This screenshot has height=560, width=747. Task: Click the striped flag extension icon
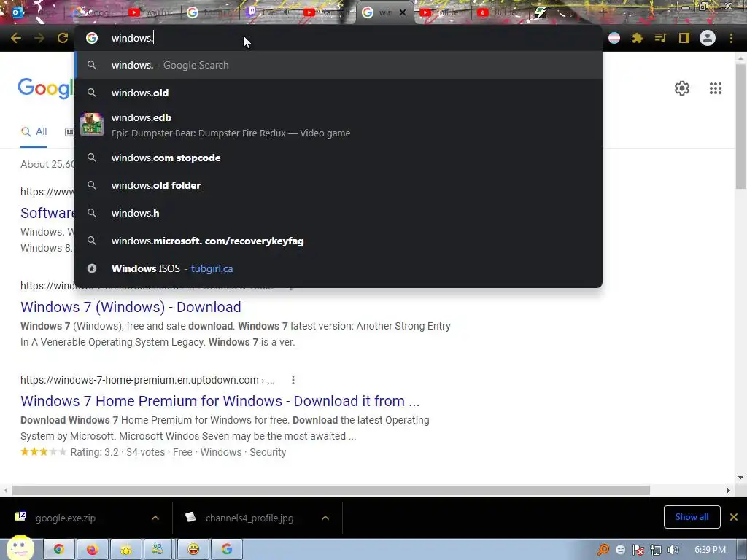pyautogui.click(x=614, y=38)
